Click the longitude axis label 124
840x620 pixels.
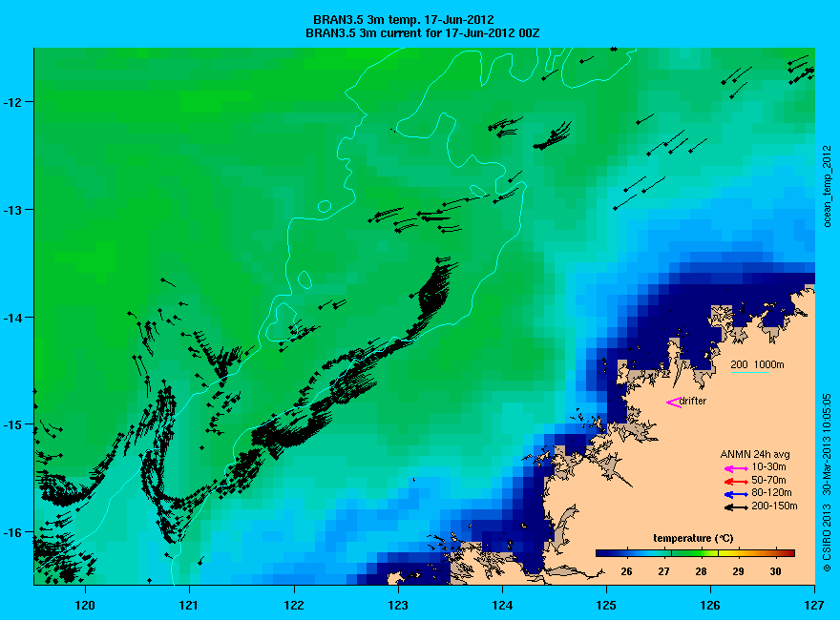pos(502,606)
